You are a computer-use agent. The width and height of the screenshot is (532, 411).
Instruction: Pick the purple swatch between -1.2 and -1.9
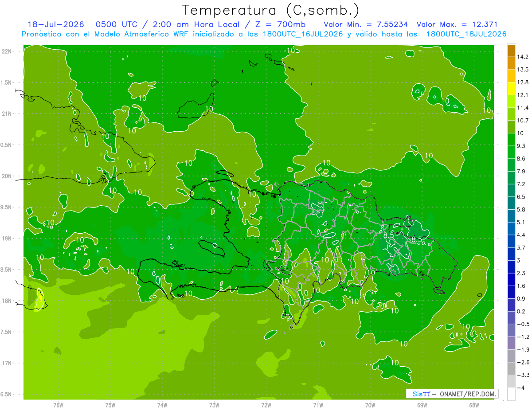point(511,343)
